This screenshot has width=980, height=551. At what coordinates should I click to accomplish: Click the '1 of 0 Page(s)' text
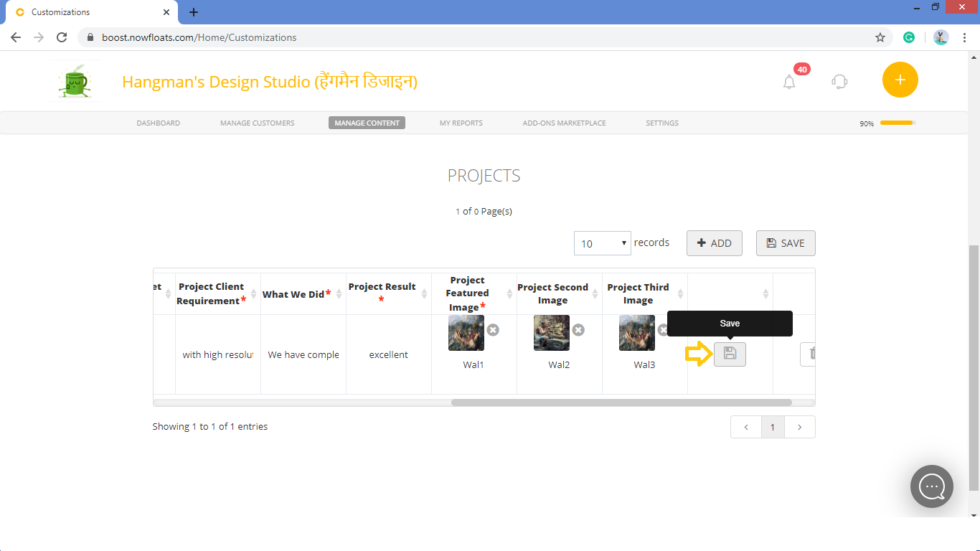click(x=484, y=211)
